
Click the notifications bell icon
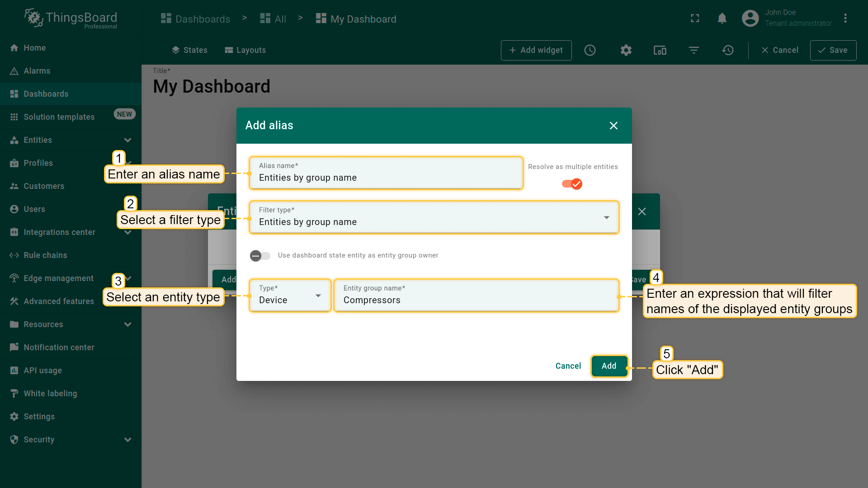pyautogui.click(x=722, y=19)
